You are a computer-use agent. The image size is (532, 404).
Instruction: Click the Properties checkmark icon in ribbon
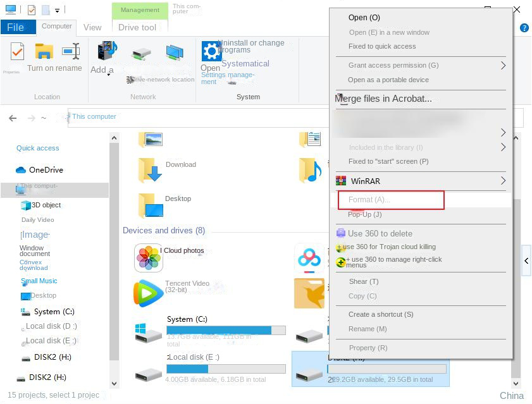(x=17, y=52)
